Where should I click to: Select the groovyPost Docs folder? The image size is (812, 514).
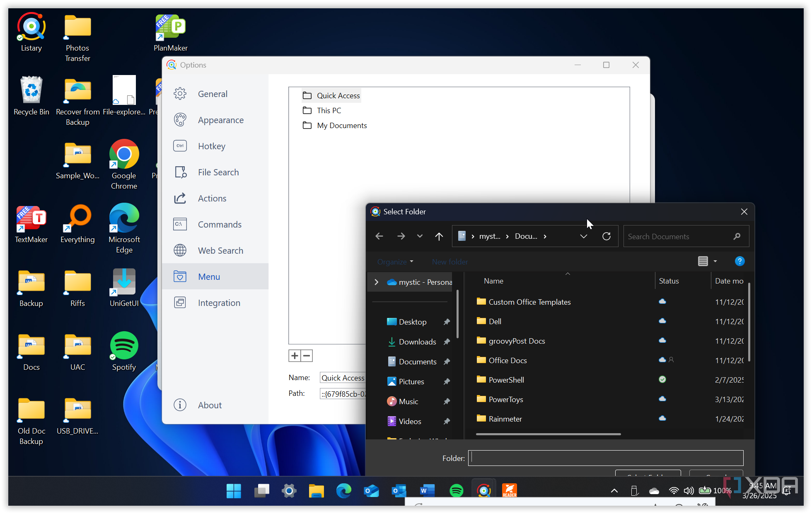(511, 341)
